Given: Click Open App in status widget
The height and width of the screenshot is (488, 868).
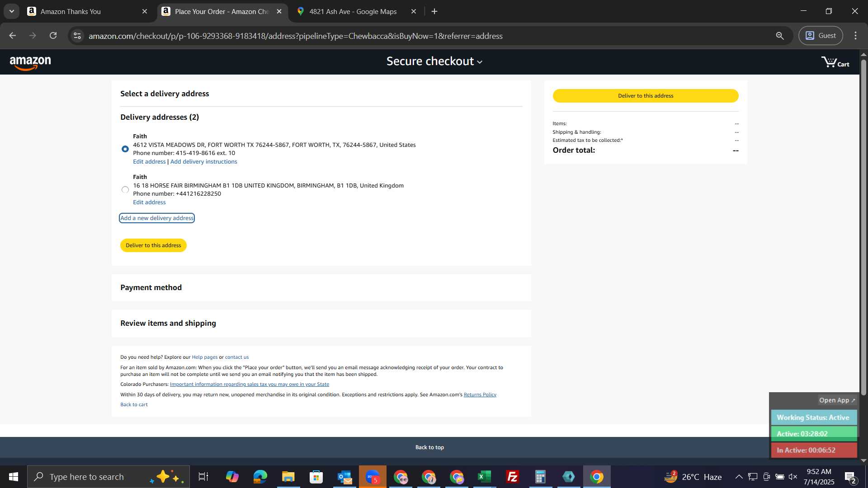Looking at the screenshot, I should 837,400.
